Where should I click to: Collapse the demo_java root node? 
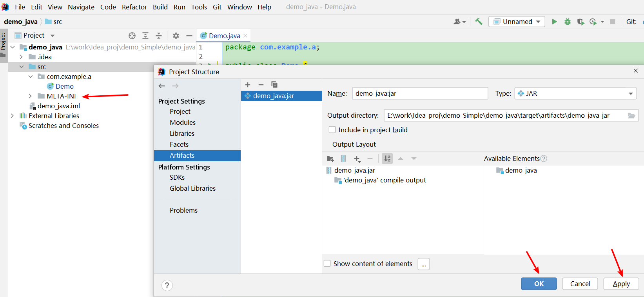pyautogui.click(x=13, y=47)
